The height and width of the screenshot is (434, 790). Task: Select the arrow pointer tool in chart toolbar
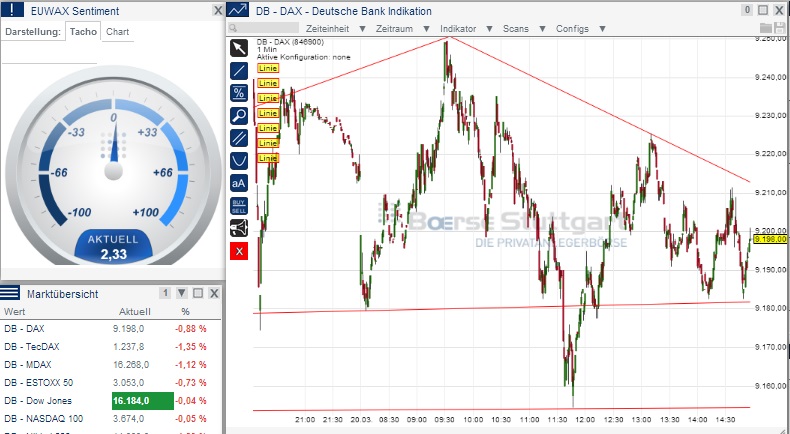(239, 48)
